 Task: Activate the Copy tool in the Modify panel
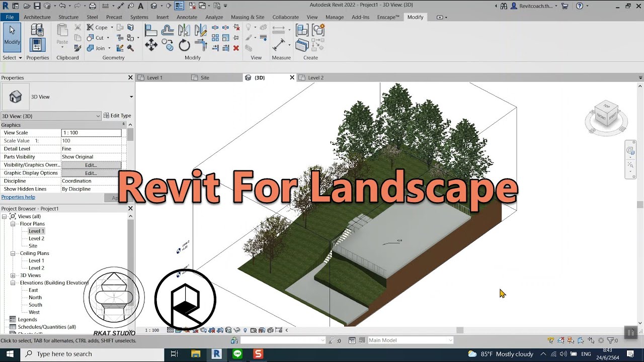tap(168, 45)
